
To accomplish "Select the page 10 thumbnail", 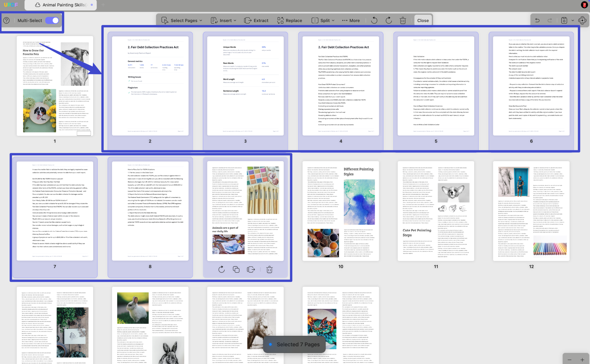I will click(x=341, y=211).
